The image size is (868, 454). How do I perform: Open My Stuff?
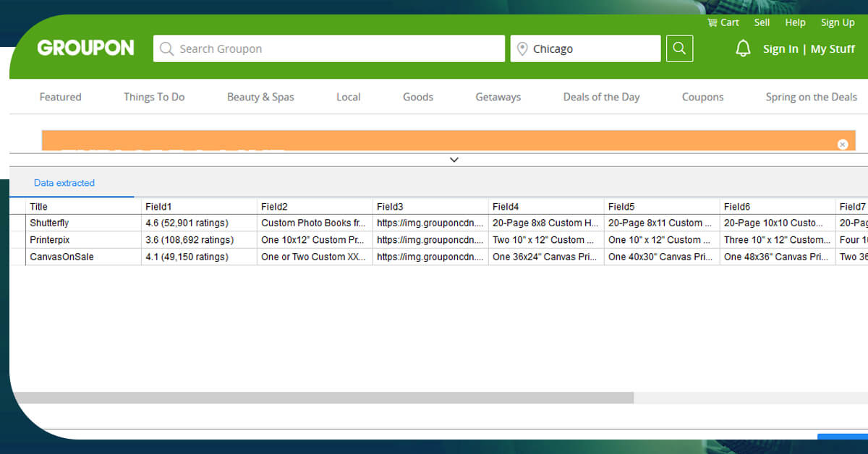click(833, 49)
